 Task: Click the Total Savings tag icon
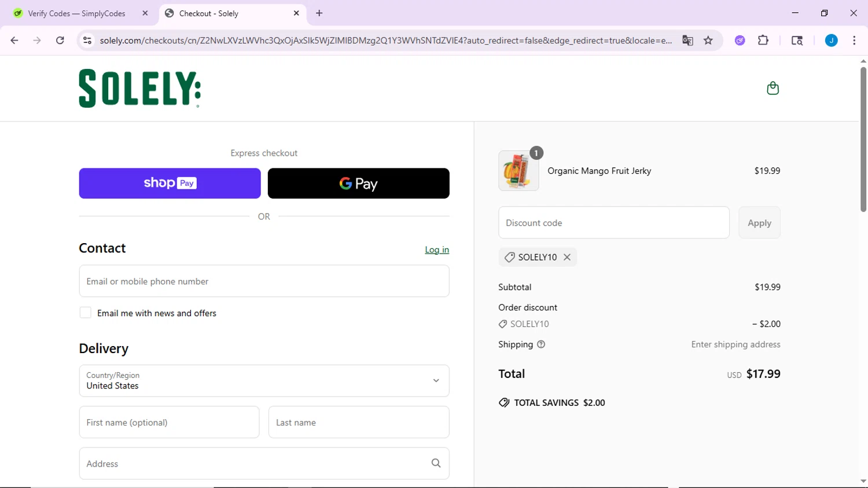pos(504,403)
